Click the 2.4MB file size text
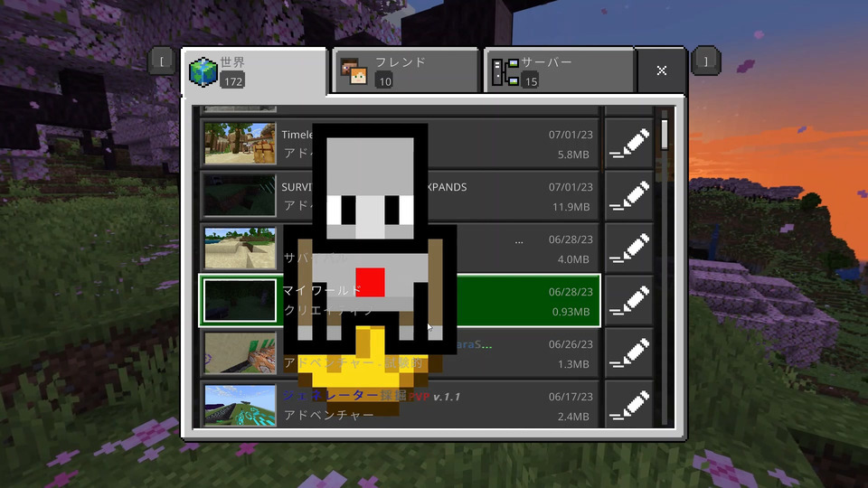The image size is (868, 488). [573, 417]
